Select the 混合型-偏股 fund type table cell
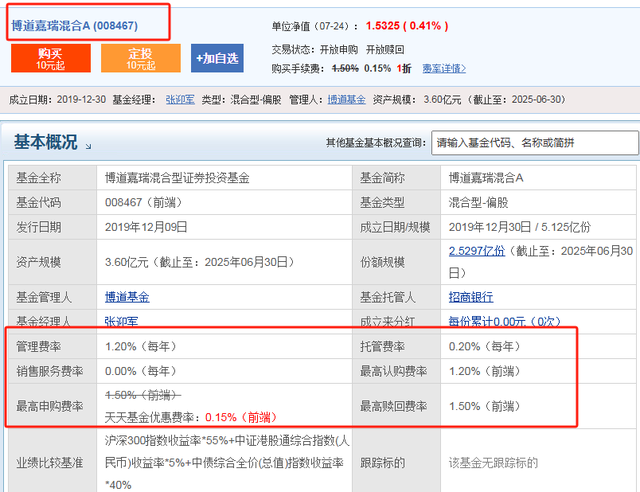The width and height of the screenshot is (640, 492). [x=538, y=202]
